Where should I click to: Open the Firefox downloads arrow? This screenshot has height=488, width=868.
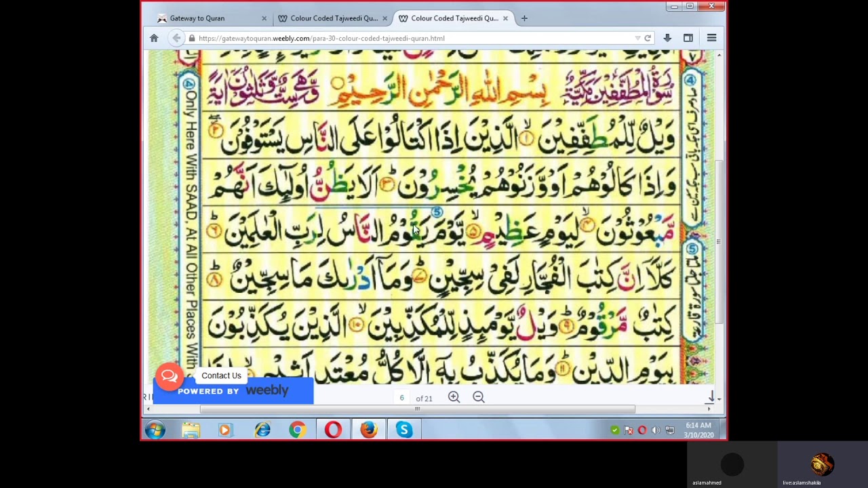[667, 38]
